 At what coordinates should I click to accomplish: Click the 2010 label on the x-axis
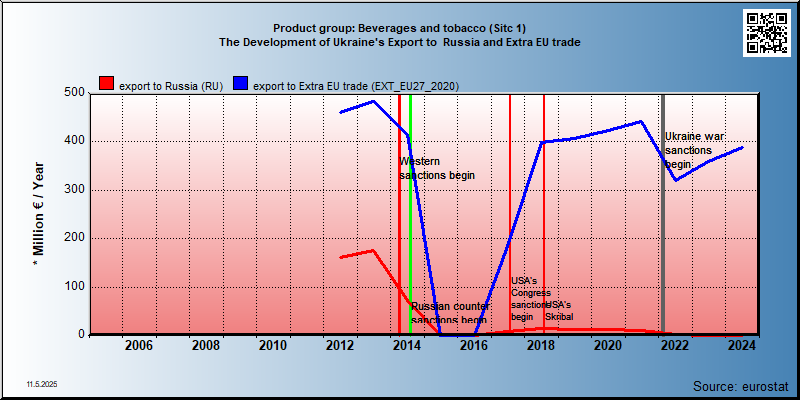point(272,346)
